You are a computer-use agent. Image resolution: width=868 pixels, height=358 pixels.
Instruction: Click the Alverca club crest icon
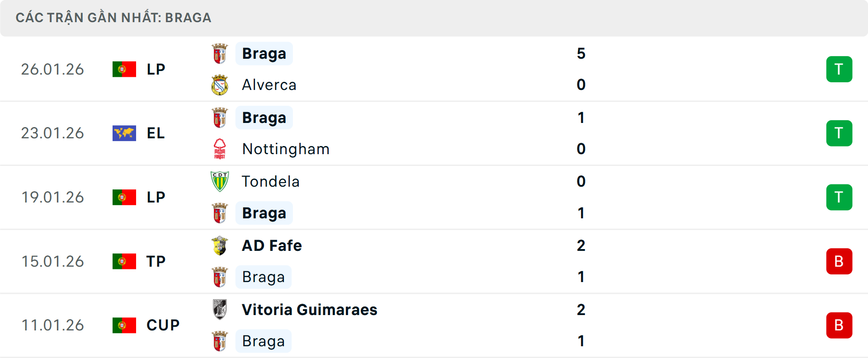(220, 85)
